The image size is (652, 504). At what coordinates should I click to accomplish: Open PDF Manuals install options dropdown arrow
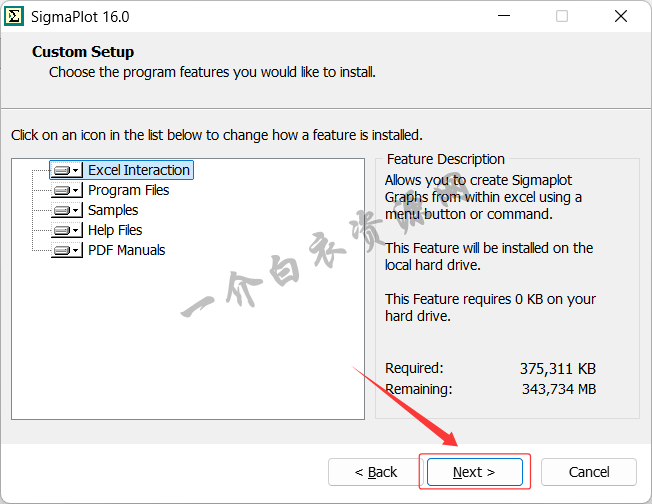click(x=76, y=251)
